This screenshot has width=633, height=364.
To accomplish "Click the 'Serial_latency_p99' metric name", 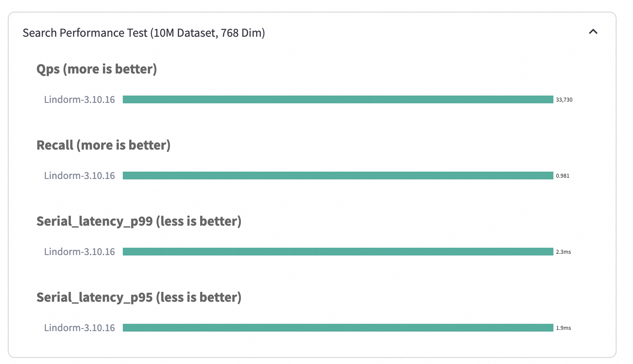I will coord(94,221).
